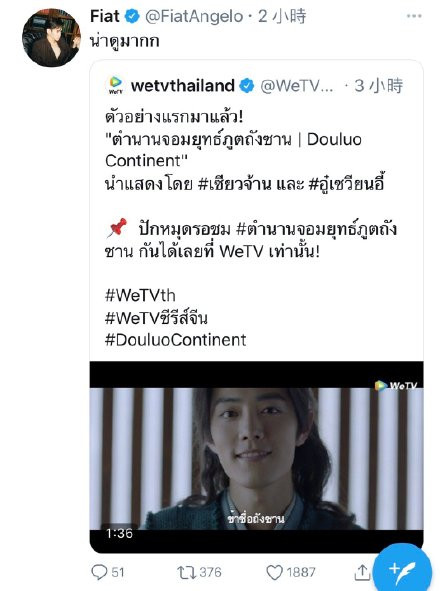Tap the three-dot more options icon
Viewport: 440px width, 591px height.
(x=414, y=16)
